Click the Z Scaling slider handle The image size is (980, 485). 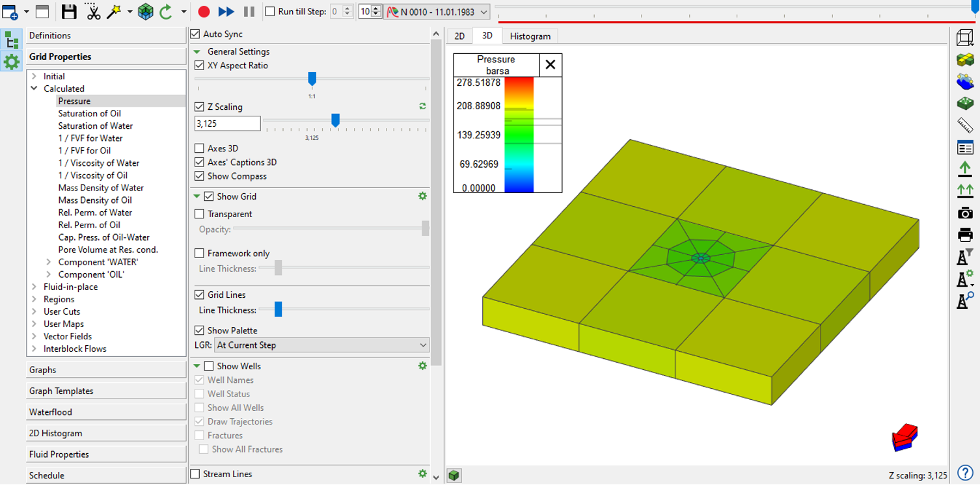pos(335,120)
